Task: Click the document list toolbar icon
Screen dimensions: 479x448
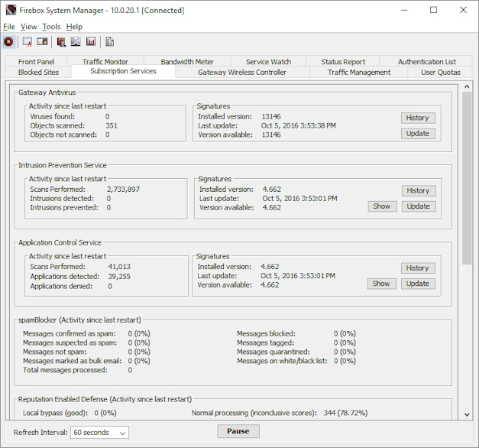Action: [x=110, y=42]
